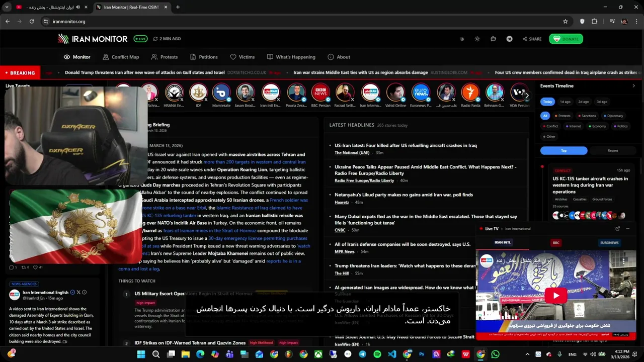This screenshot has height=362, width=644.
Task: Toggle the Internet category filter
Action: coord(573,126)
